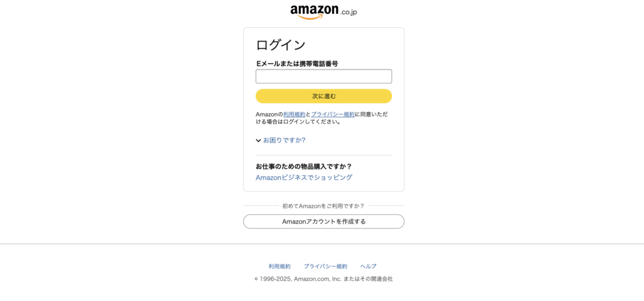
Task: Focus the Eメールまたは携帯電話番号 input field
Action: pyautogui.click(x=324, y=76)
